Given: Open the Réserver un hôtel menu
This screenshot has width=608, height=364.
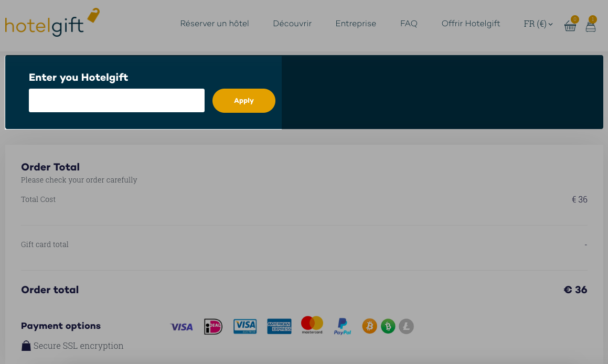Looking at the screenshot, I should click(x=215, y=24).
